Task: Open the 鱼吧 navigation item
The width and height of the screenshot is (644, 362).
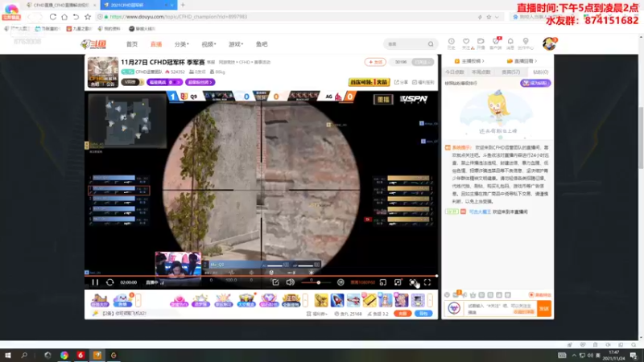Action: tap(262, 44)
